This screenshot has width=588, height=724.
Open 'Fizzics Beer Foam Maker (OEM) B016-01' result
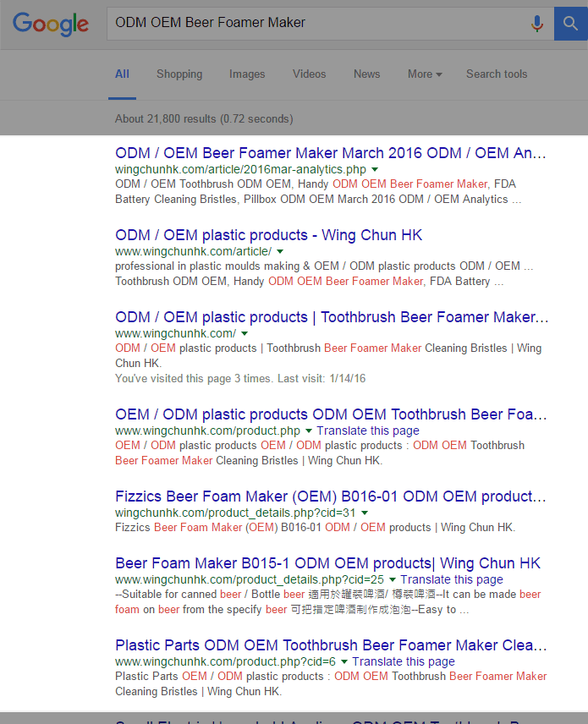tap(330, 496)
